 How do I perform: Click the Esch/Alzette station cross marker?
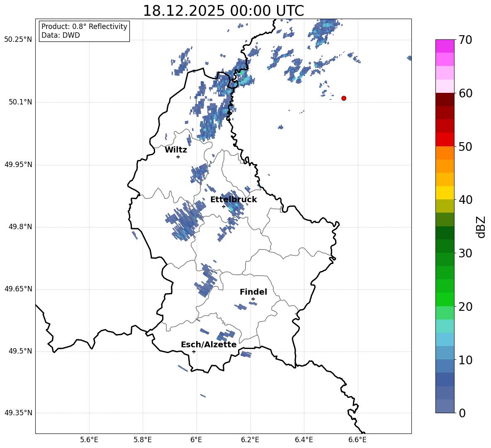coord(194,351)
